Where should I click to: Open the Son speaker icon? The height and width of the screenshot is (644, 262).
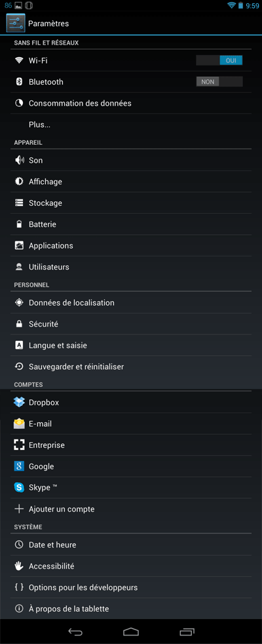[x=19, y=160]
